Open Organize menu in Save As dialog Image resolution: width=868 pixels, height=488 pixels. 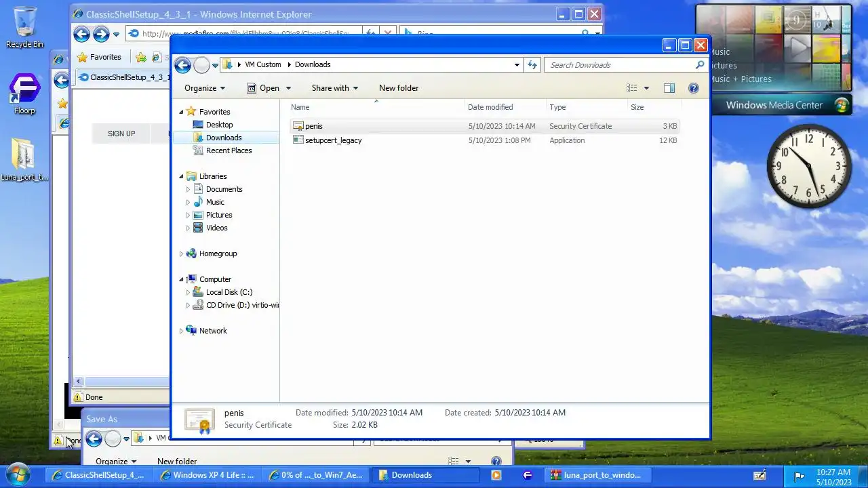[116, 462]
